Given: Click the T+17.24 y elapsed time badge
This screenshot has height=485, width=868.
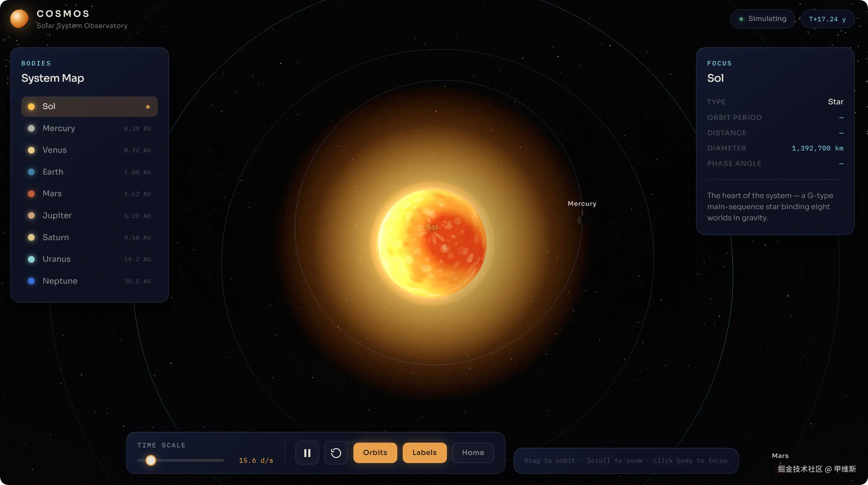Looking at the screenshot, I should 827,19.
